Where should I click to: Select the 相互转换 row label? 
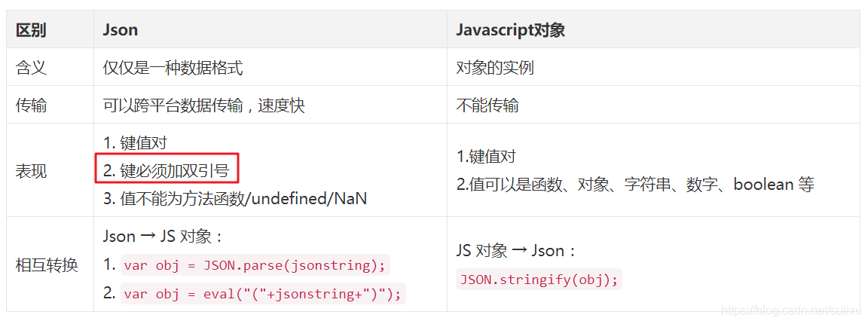(47, 264)
